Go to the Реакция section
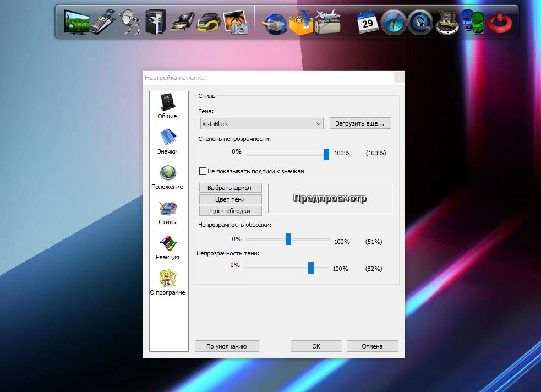This screenshot has width=541, height=392. (167, 248)
